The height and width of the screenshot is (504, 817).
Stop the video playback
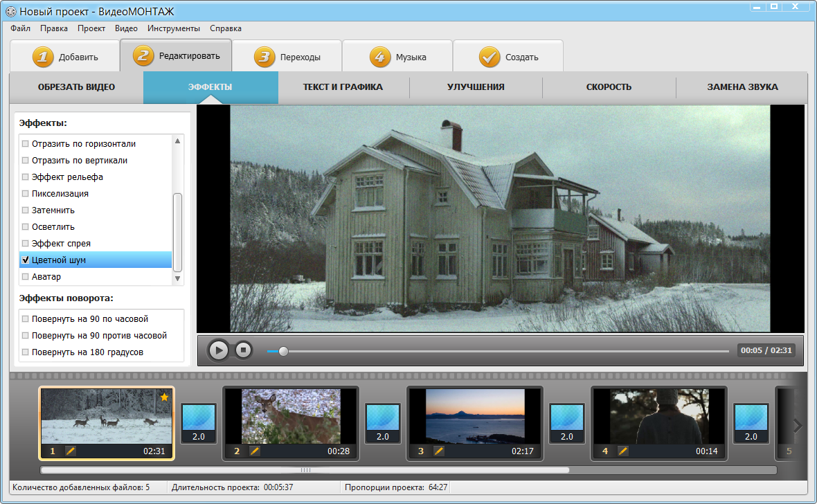[243, 350]
